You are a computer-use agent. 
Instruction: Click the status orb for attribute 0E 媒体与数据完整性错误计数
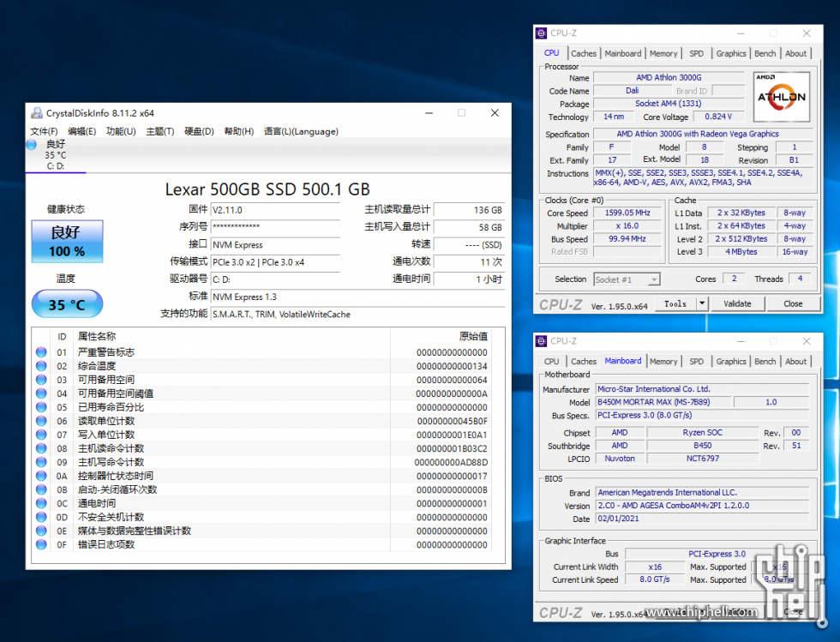[x=41, y=531]
